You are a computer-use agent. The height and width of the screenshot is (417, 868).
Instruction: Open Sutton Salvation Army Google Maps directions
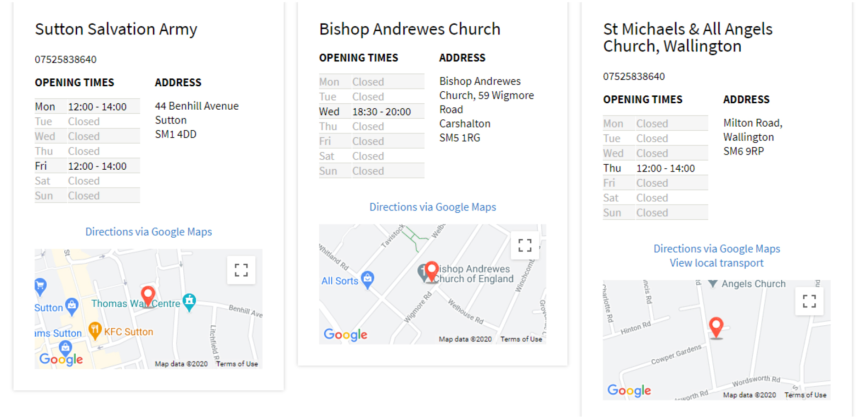coord(149,232)
